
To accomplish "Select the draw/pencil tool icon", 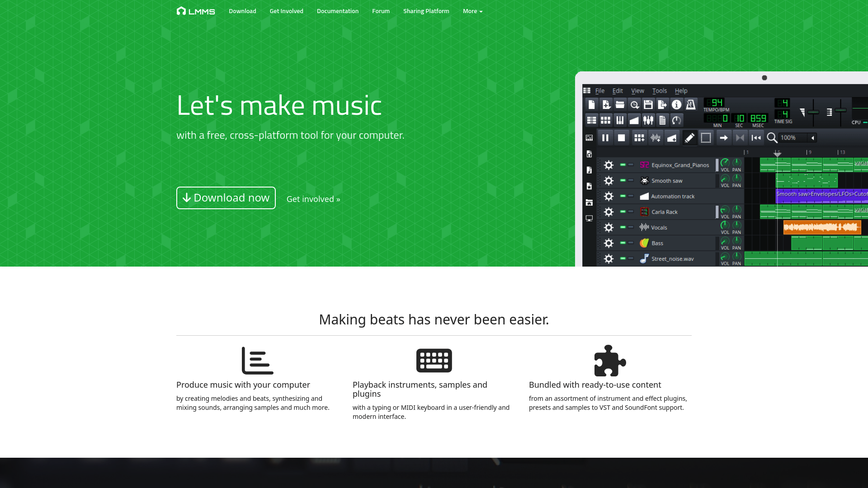I will (690, 138).
